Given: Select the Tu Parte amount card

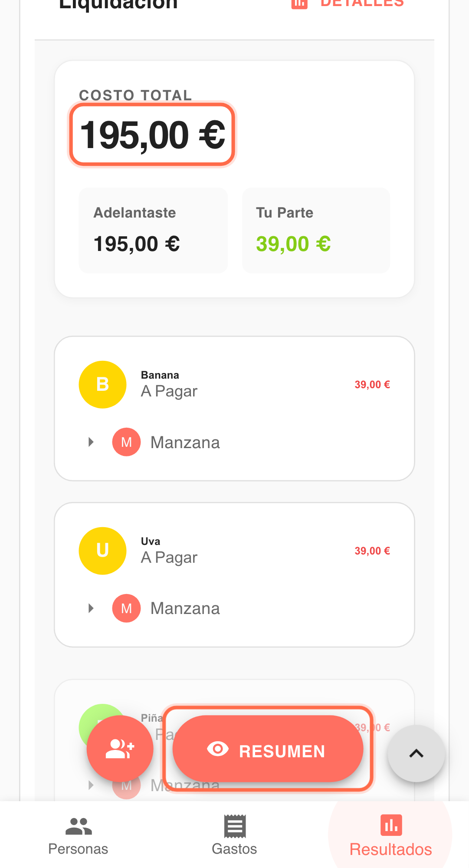Looking at the screenshot, I should tap(316, 231).
